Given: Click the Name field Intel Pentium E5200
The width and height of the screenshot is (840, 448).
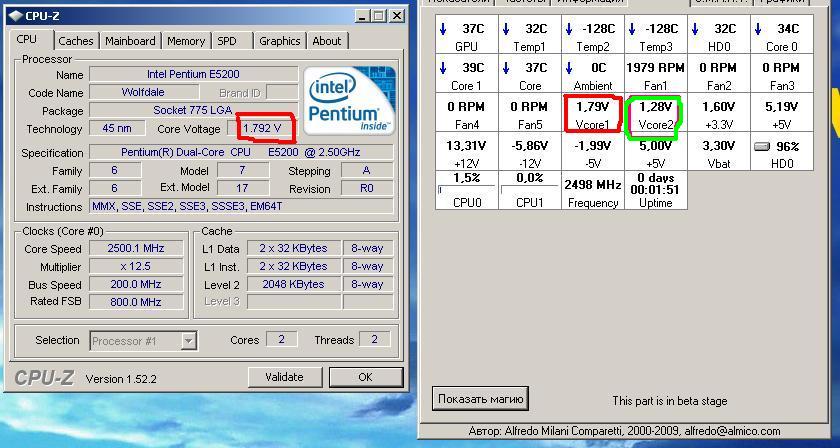Looking at the screenshot, I should tap(193, 74).
